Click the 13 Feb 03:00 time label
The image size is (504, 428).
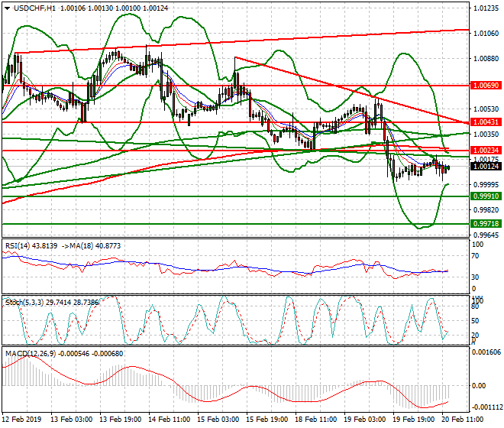pos(71,420)
